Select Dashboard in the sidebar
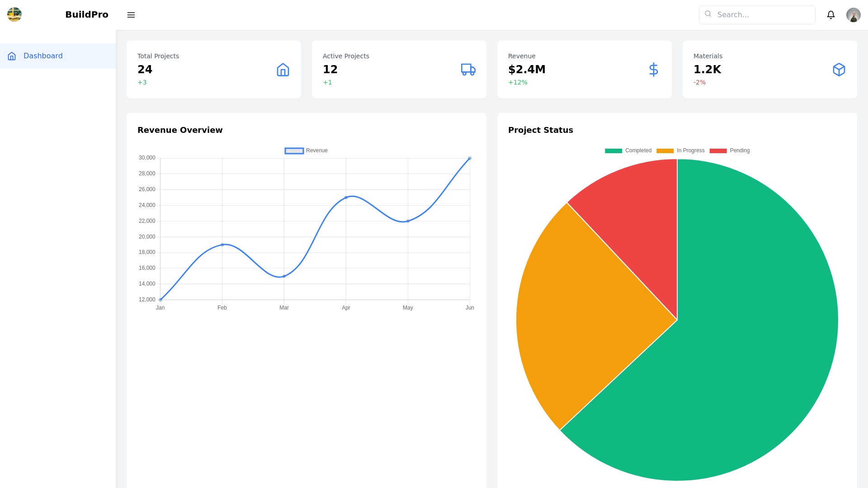 tap(43, 56)
